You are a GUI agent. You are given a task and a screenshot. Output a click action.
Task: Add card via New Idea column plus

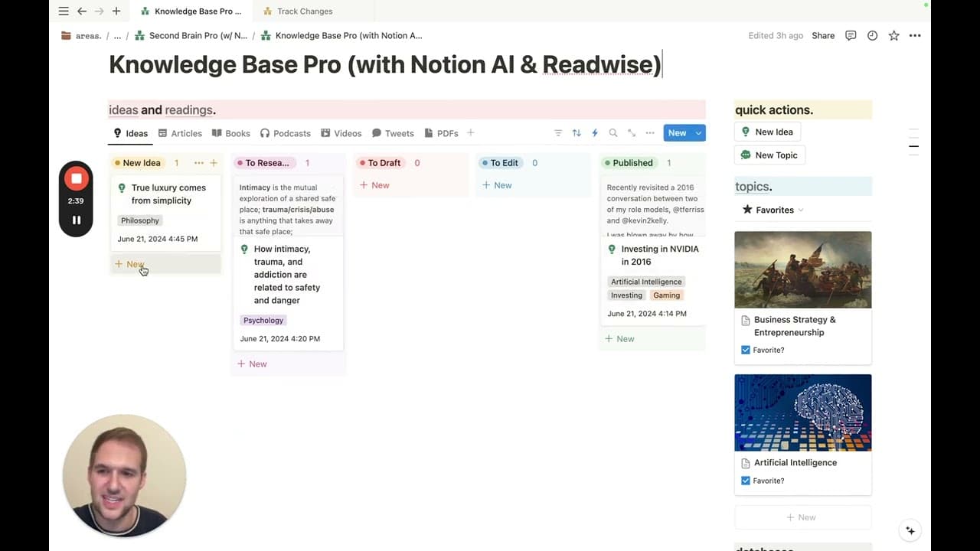point(214,163)
